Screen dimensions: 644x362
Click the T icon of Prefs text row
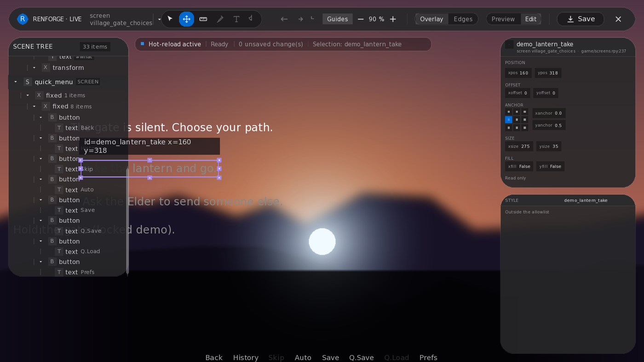[x=59, y=272]
